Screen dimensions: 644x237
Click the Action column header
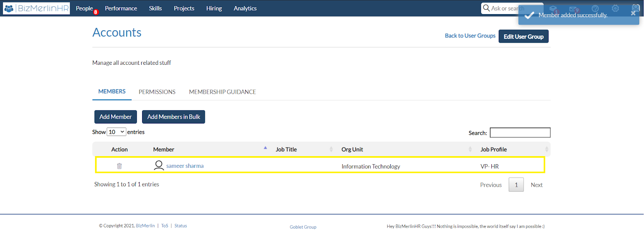pos(120,149)
